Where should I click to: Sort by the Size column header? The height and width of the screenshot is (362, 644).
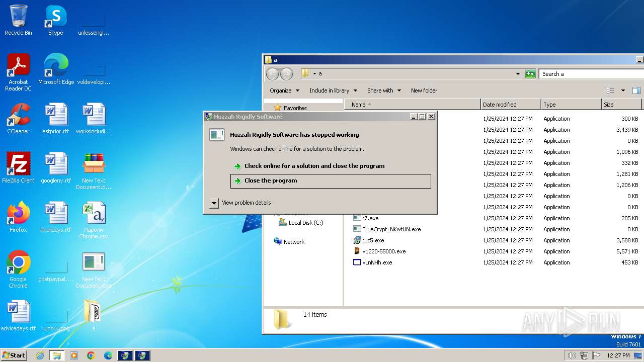(622, 105)
